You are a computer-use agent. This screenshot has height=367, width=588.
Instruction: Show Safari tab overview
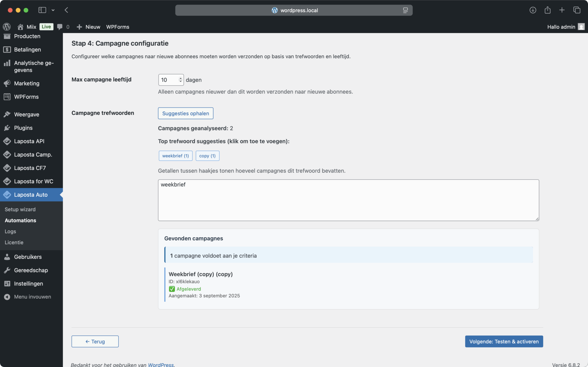pyautogui.click(x=577, y=10)
